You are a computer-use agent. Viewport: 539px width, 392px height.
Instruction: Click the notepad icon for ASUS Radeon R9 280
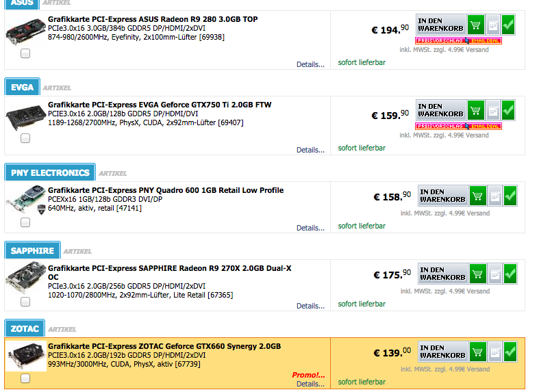[493, 25]
